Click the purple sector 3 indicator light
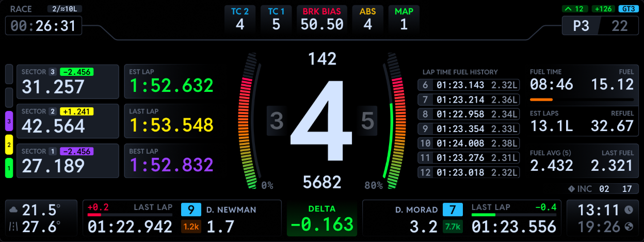644x242 pixels. pyautogui.click(x=9, y=123)
